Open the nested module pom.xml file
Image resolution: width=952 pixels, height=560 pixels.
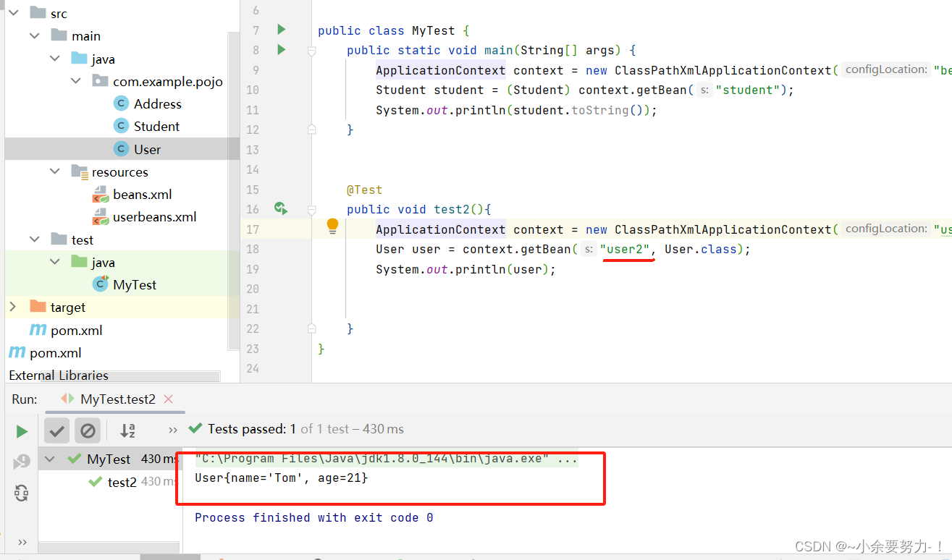point(77,330)
